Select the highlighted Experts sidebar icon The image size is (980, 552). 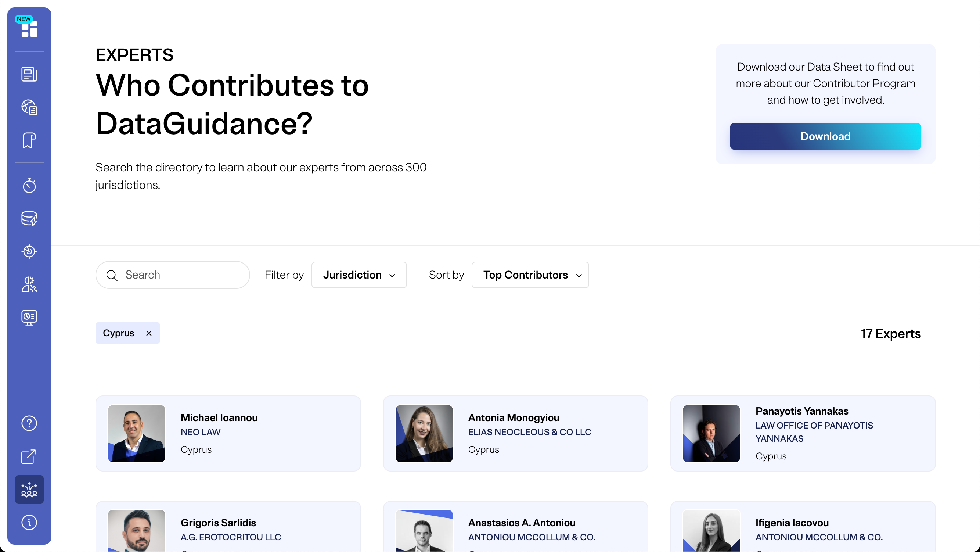[29, 490]
